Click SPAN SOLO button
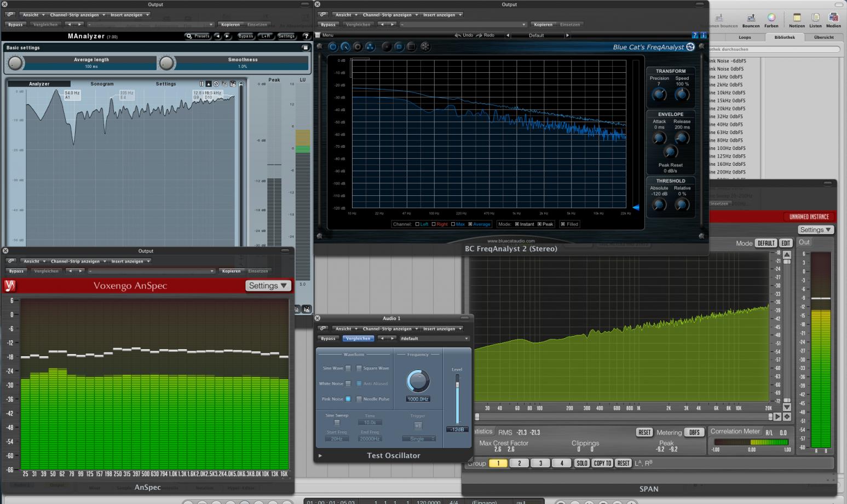The height and width of the screenshot is (504, 847). [581, 463]
